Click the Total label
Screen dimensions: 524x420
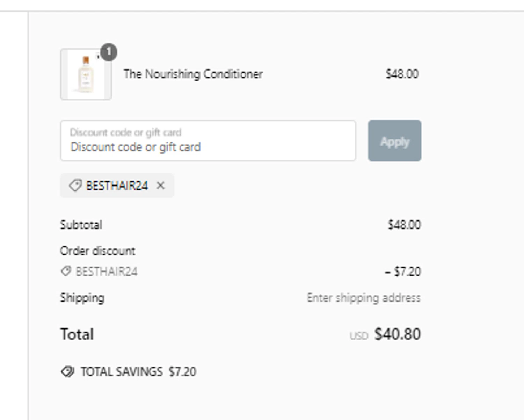[x=77, y=334]
